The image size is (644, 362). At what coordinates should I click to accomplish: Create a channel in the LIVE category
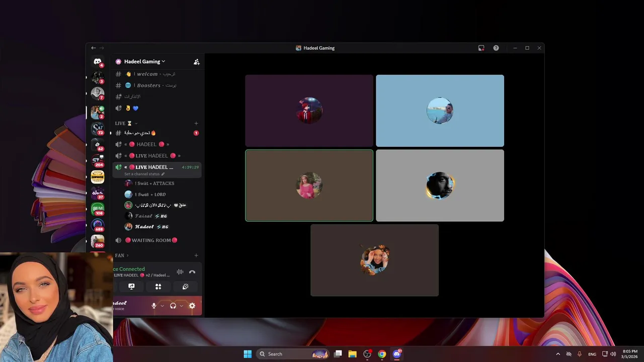click(196, 123)
